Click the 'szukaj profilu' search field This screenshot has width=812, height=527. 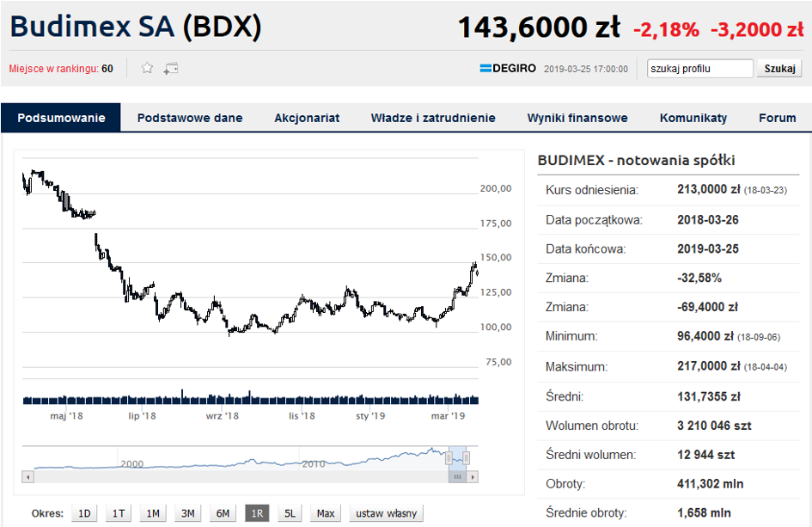pyautogui.click(x=699, y=69)
